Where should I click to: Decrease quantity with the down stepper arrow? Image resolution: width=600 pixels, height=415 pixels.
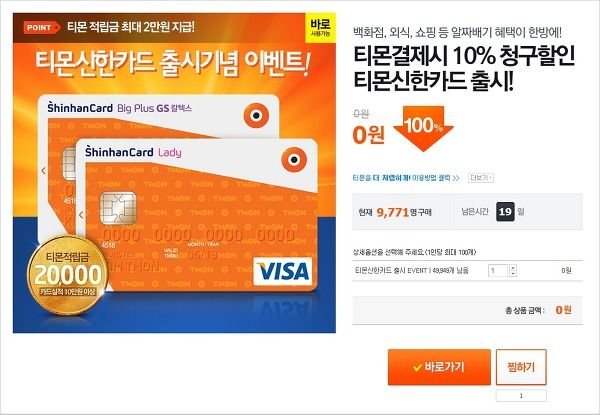[x=513, y=273]
